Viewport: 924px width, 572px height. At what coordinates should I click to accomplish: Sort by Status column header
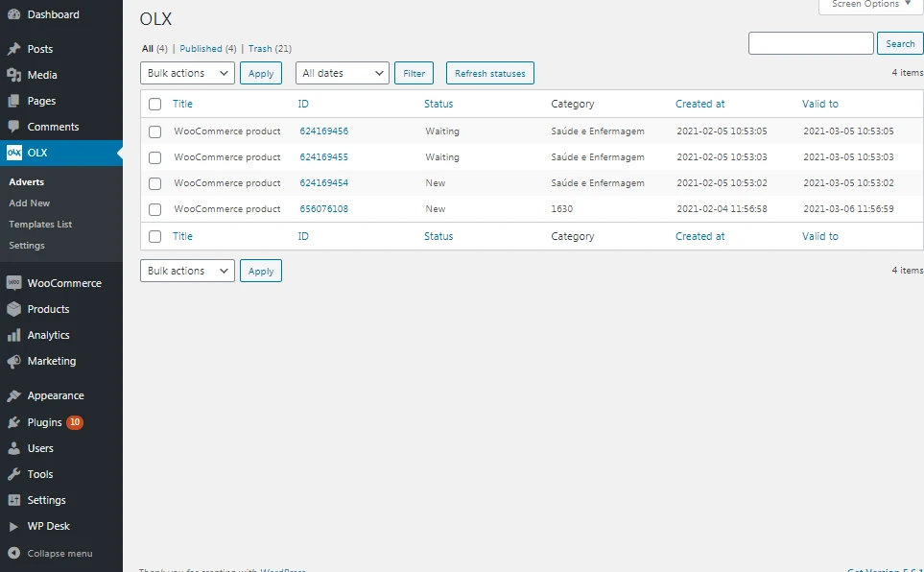[x=438, y=104]
